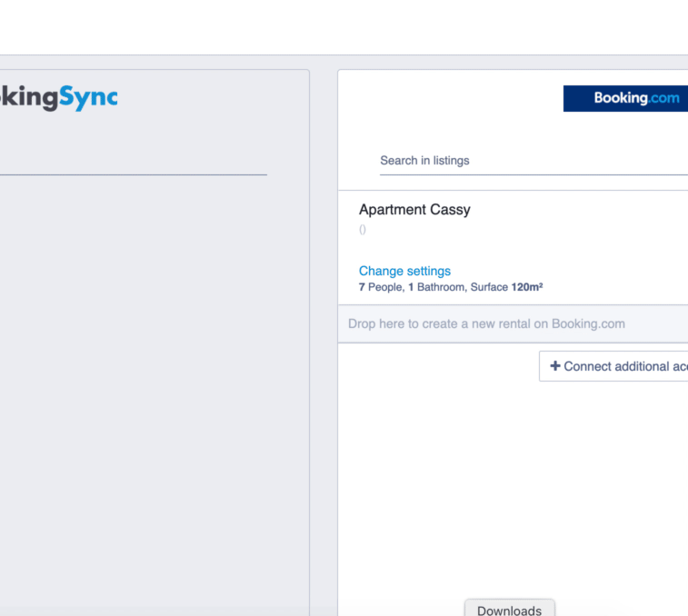This screenshot has width=688, height=616.
Task: Click the blank top header bar
Action: tap(344, 27)
